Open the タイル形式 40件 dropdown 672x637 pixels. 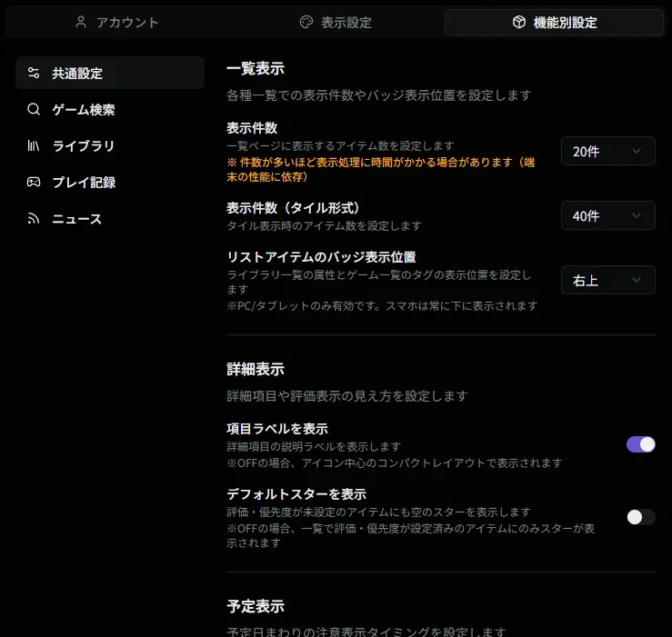point(607,215)
